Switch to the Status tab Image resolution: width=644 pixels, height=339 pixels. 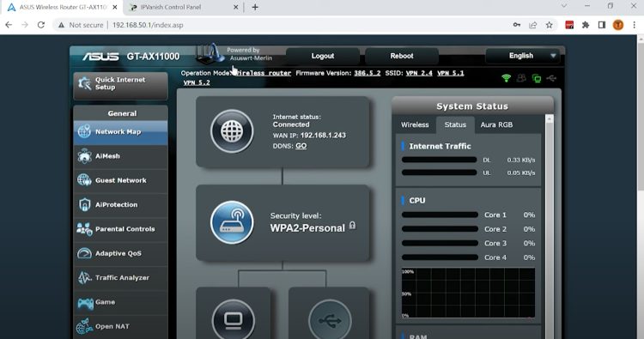coord(455,124)
